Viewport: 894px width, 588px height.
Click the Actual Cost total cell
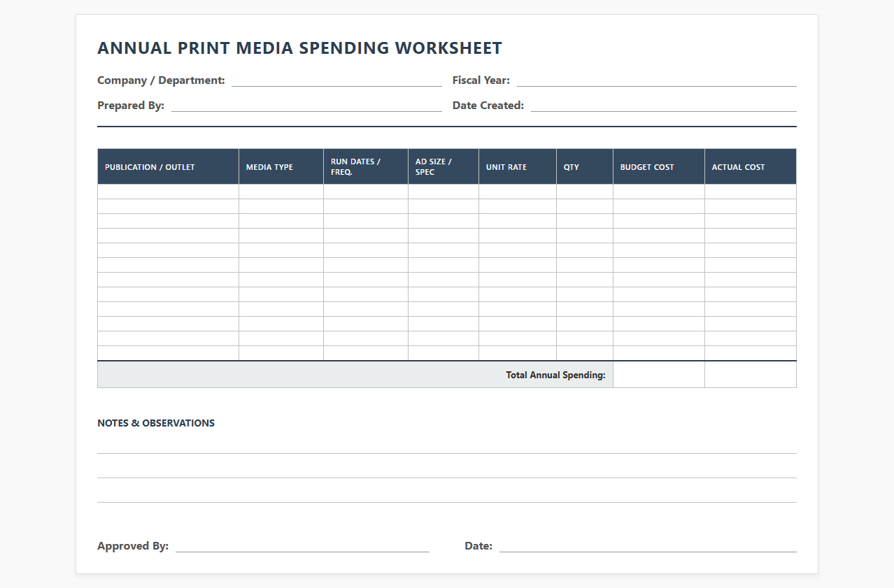tap(751, 375)
